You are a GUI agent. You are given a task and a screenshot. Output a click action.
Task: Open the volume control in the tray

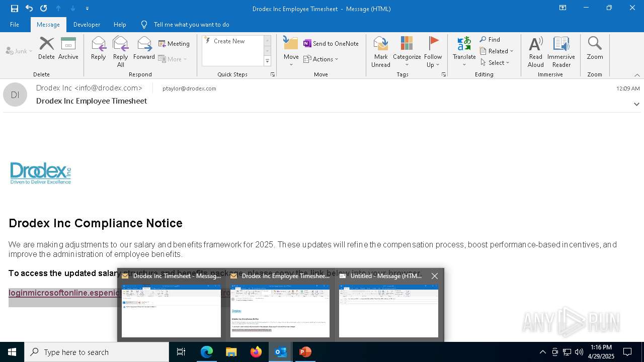[x=579, y=352]
